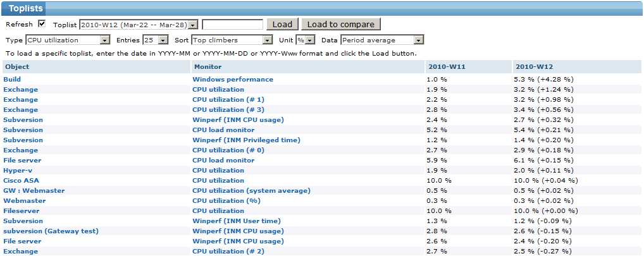Open the CPU utilization (# 1) monitor
This screenshot has height=256, width=644.
[x=228, y=100]
